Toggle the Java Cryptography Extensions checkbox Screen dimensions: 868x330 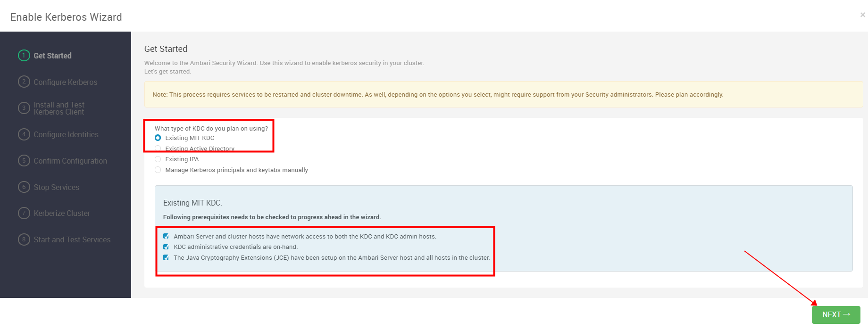[166, 257]
